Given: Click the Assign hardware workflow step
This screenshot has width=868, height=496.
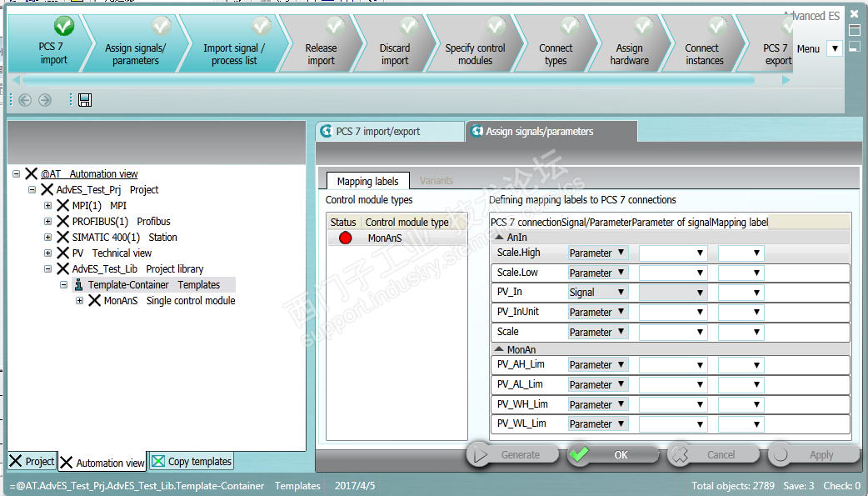Looking at the screenshot, I should tap(630, 44).
